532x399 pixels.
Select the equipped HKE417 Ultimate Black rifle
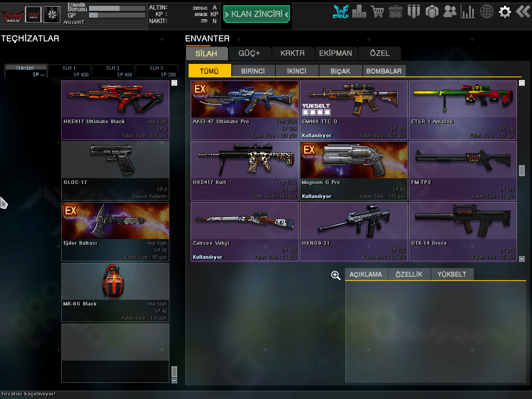(x=115, y=110)
